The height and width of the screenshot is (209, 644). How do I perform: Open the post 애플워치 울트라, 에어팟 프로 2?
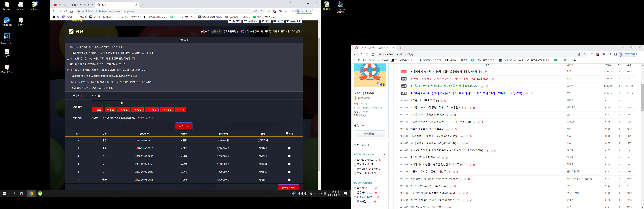pyautogui.click(x=427, y=129)
